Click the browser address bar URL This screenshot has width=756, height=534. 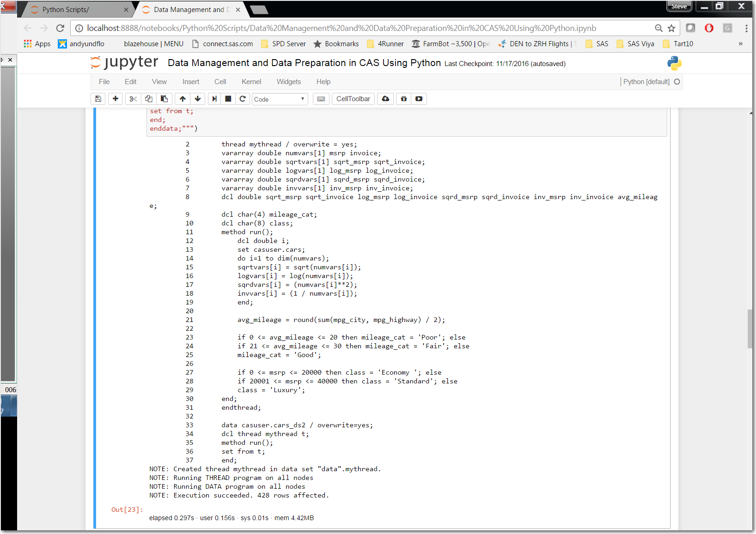point(341,28)
